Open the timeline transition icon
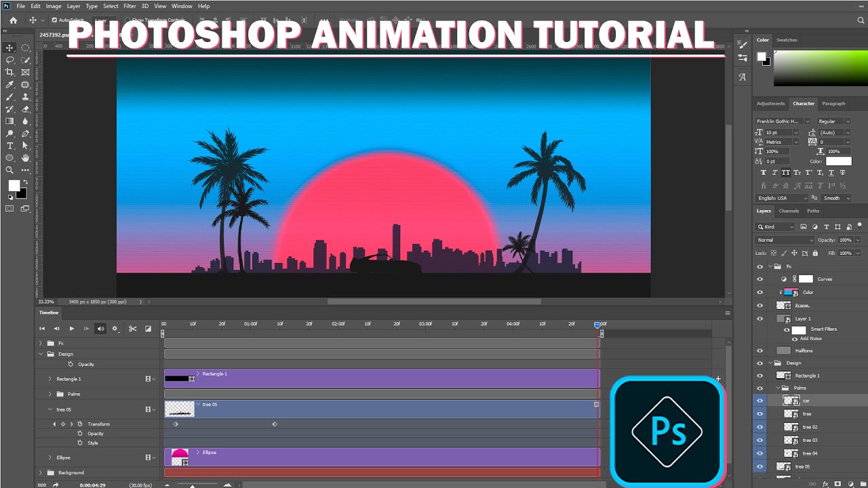This screenshot has height=488, width=868. (x=148, y=329)
